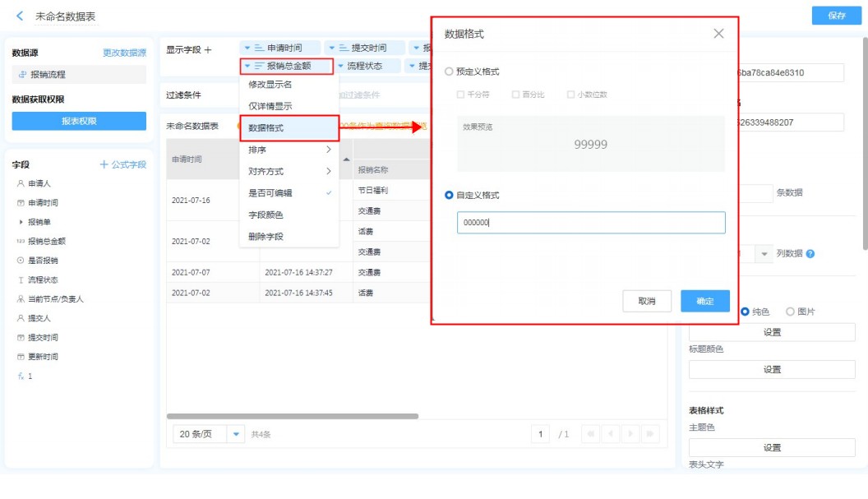The height and width of the screenshot is (499, 868).
Task: Click the fx formula field named 1
Action: click(21, 376)
